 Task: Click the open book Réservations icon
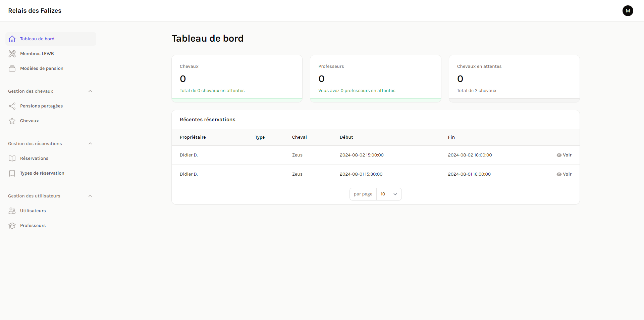(12, 158)
